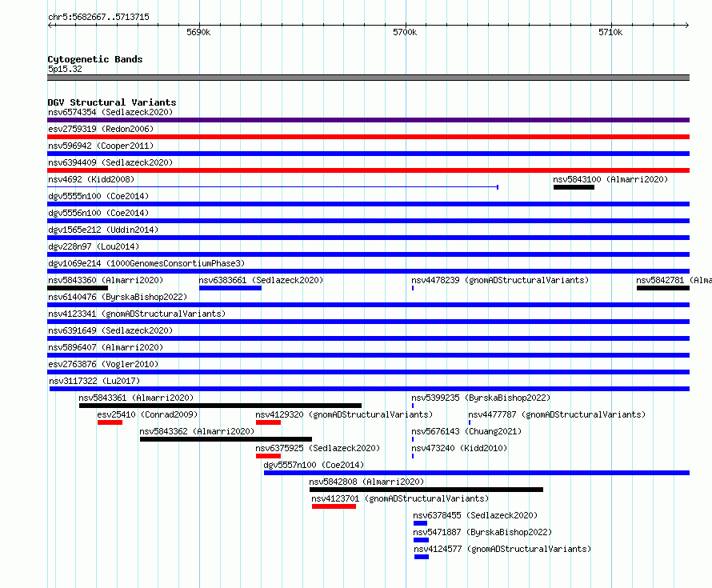Select the red nsv4123701 variant bar
This screenshot has height=588, width=712.
pyautogui.click(x=334, y=506)
